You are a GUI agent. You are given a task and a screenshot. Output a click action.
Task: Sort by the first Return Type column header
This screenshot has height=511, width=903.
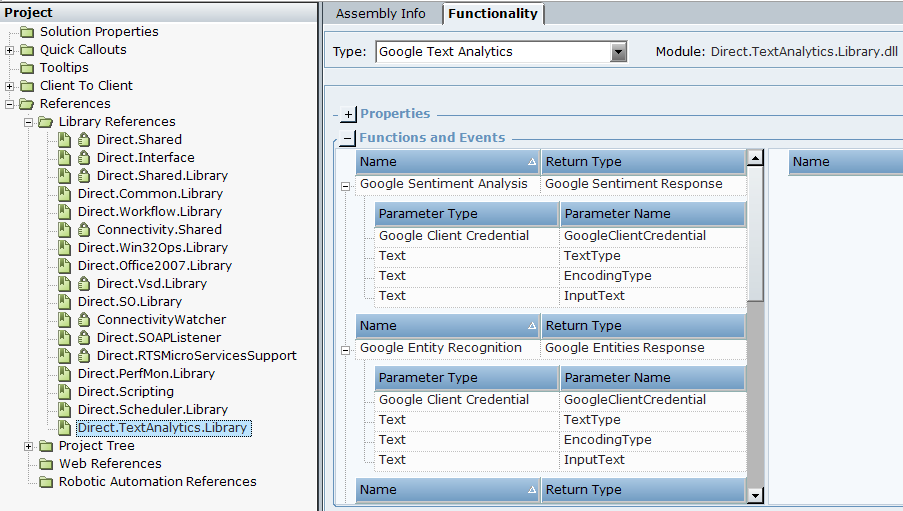[642, 162]
